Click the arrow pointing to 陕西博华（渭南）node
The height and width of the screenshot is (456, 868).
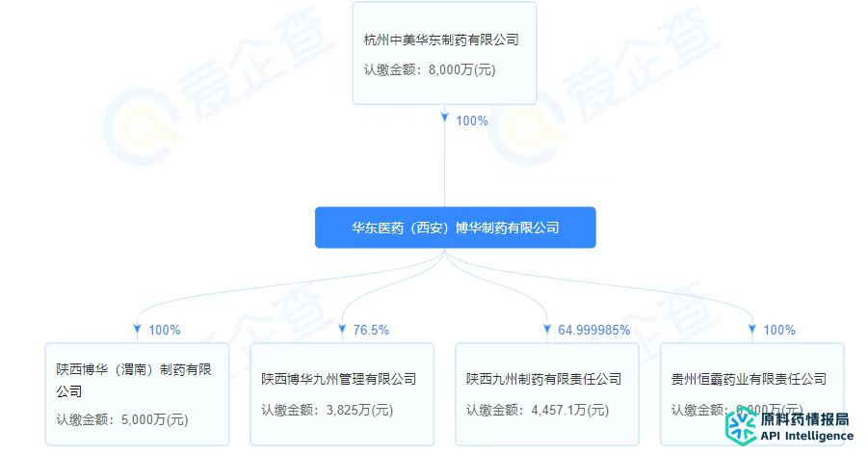[x=137, y=330]
